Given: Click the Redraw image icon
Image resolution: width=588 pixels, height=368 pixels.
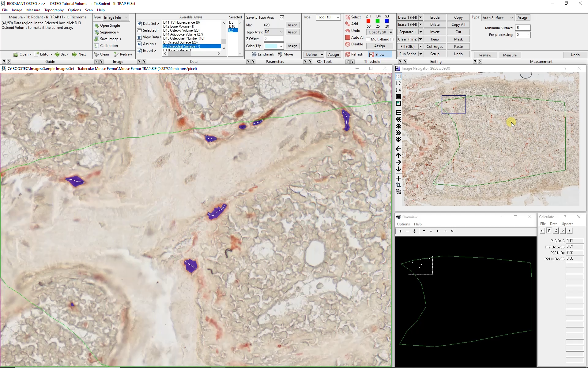Looking at the screenshot, I should (116, 54).
